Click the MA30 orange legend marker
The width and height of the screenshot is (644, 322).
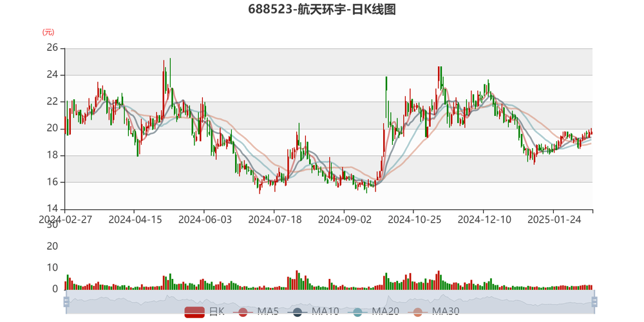coord(418,312)
